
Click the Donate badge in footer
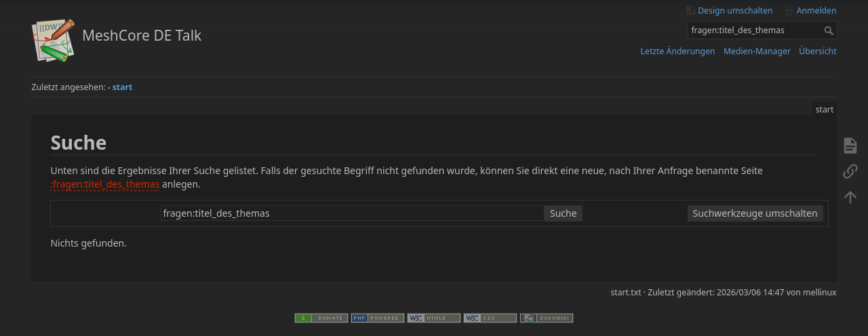321,318
